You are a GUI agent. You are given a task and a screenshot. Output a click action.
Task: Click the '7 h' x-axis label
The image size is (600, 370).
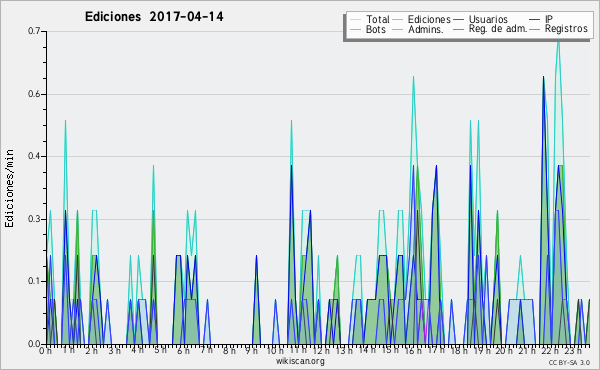[x=206, y=350]
